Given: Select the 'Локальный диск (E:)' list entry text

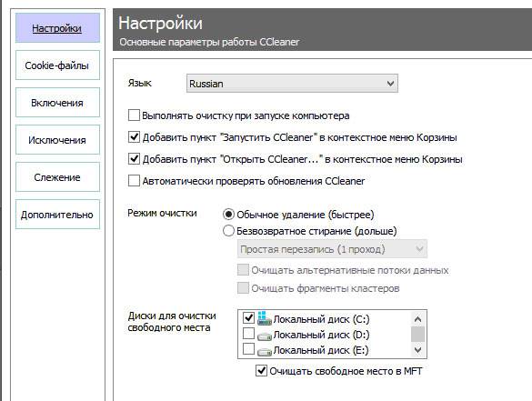Looking at the screenshot, I should pos(321,350).
